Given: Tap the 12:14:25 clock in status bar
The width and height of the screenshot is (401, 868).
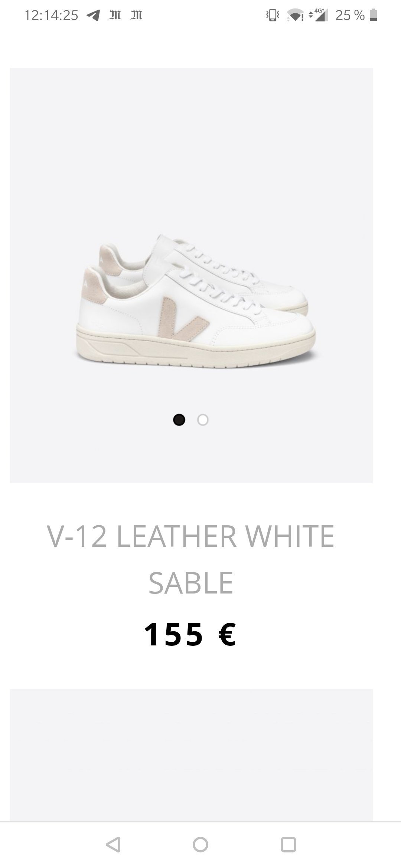Looking at the screenshot, I should [x=51, y=15].
